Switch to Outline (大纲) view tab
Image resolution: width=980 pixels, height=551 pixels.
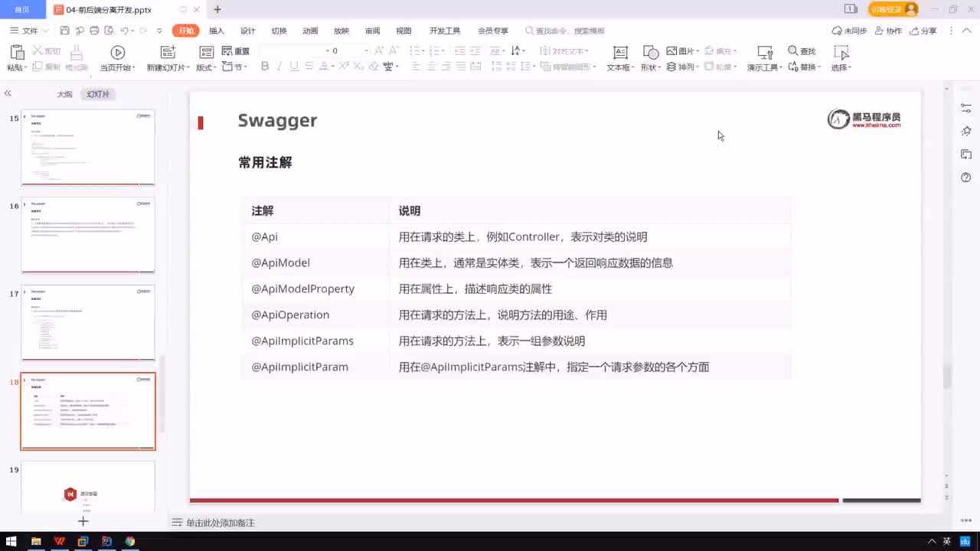click(x=64, y=94)
